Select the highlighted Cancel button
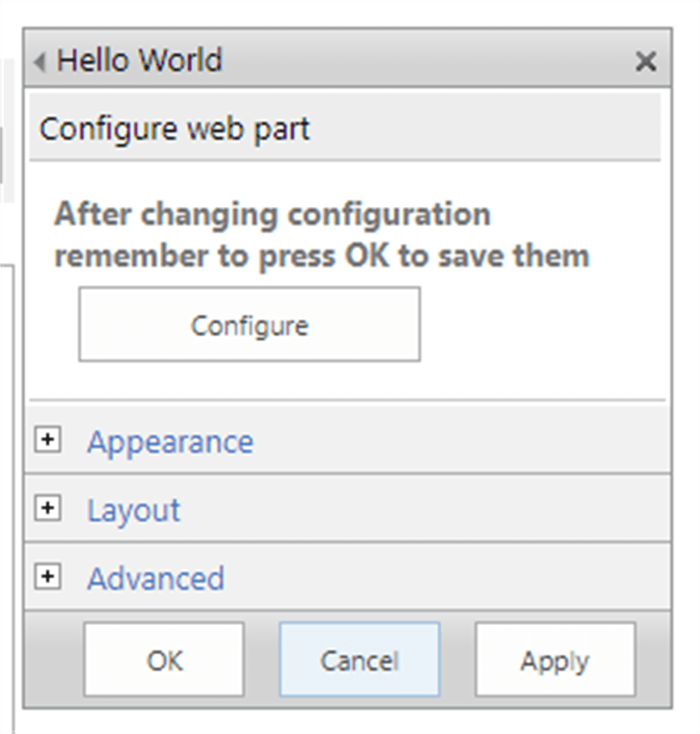Image resolution: width=700 pixels, height=734 pixels. point(359,659)
